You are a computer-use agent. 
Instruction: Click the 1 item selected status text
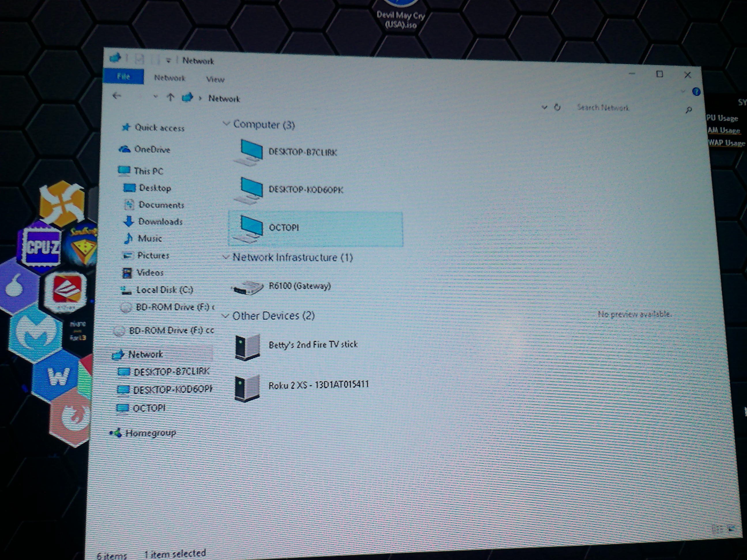point(175,553)
